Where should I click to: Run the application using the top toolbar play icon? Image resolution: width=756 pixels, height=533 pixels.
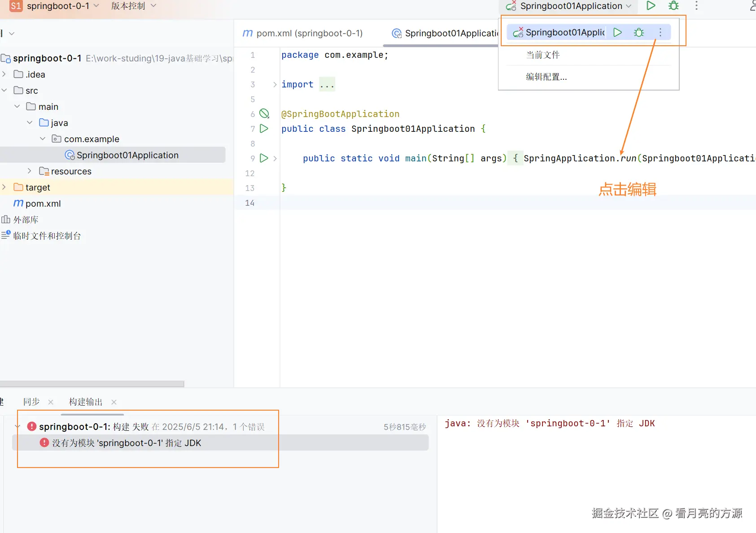(651, 6)
